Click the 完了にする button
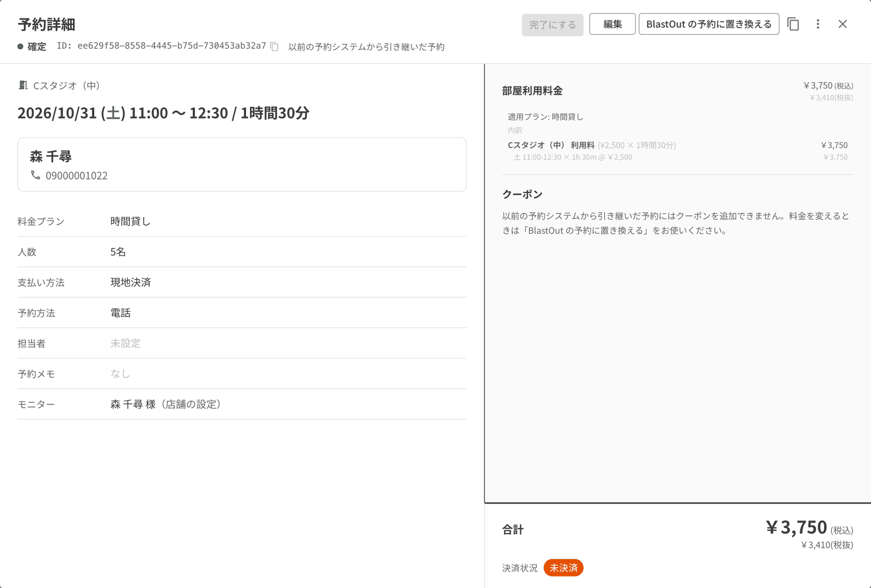 click(553, 24)
